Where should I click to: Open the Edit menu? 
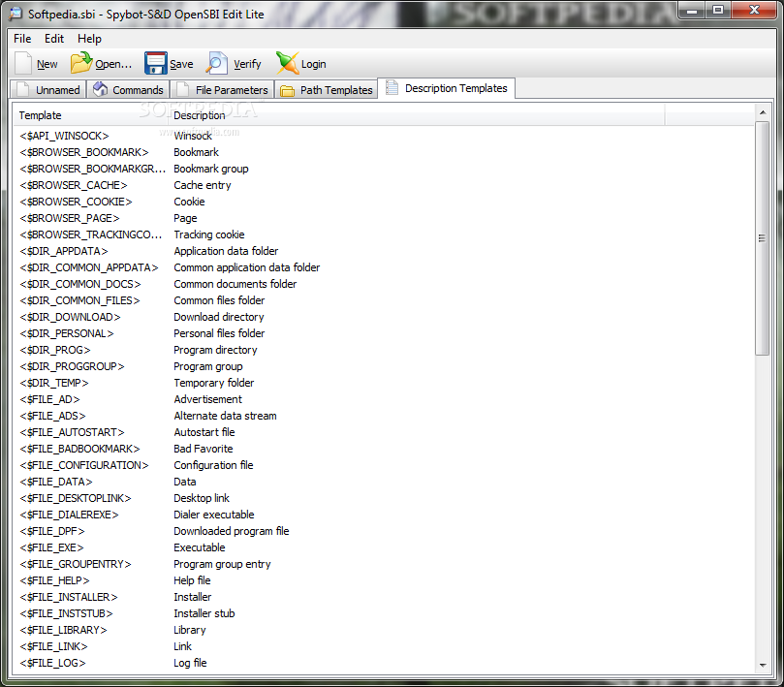[54, 39]
